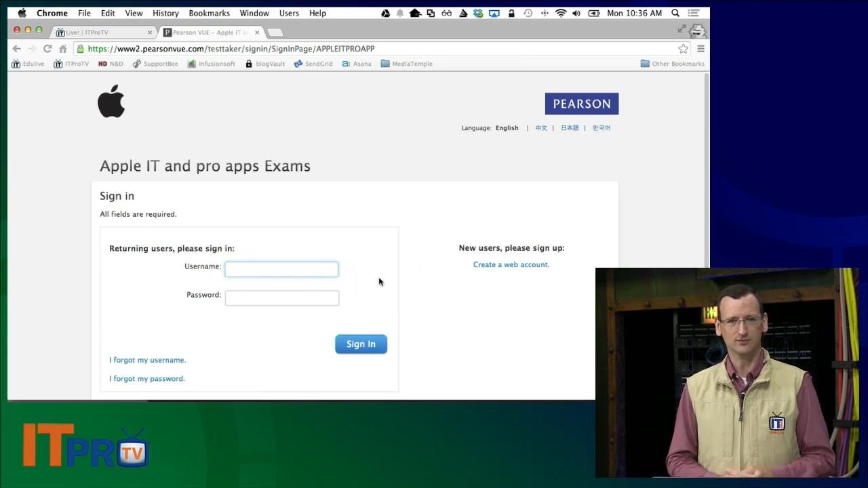
Task: Expand the Other Bookmarks folder
Action: [x=673, y=64]
